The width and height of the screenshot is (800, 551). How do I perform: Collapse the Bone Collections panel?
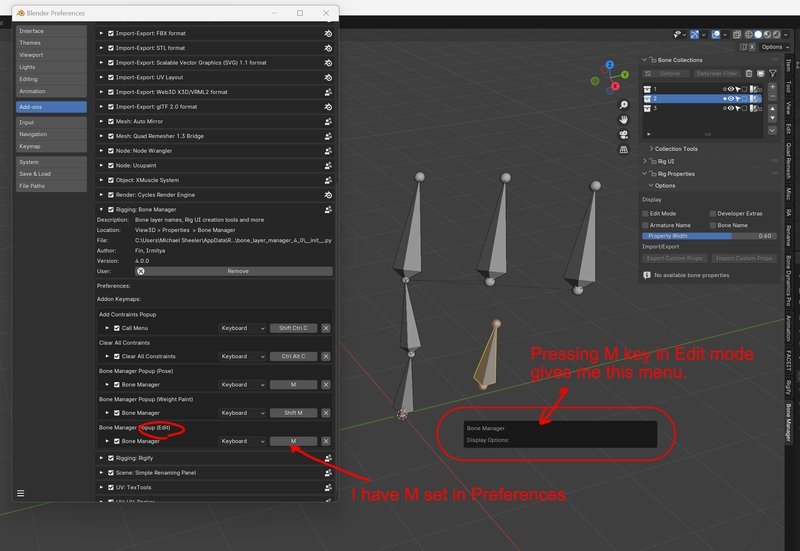tap(645, 60)
